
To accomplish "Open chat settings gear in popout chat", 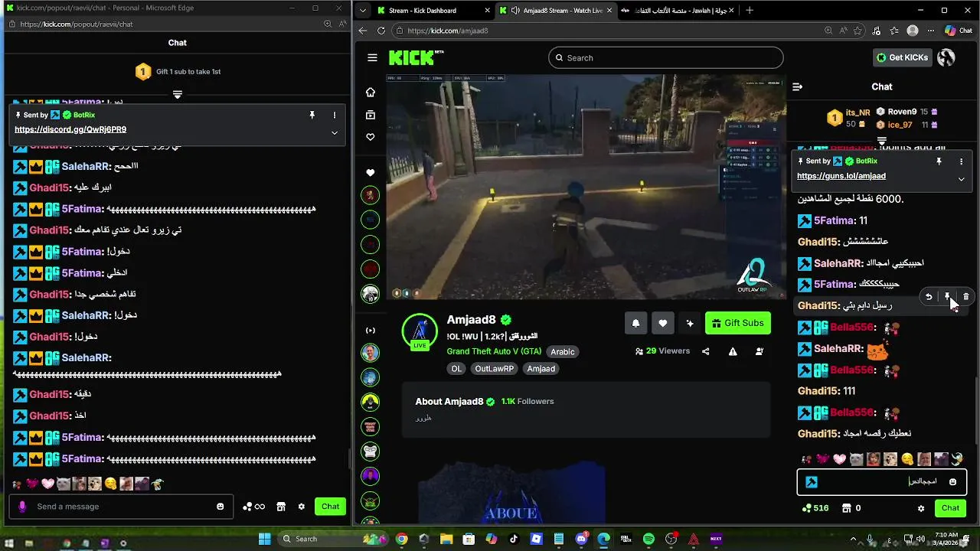I will coord(302,507).
